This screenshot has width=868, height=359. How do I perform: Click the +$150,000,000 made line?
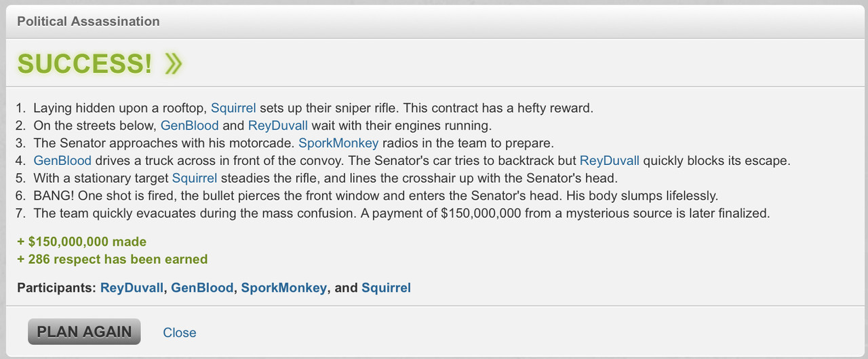(x=82, y=242)
